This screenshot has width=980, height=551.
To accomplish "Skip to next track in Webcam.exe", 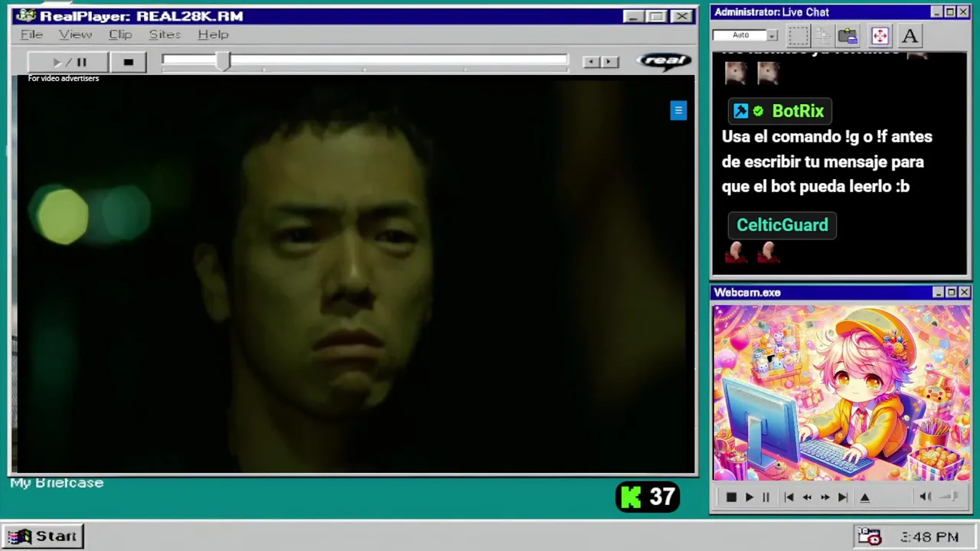I will (842, 497).
